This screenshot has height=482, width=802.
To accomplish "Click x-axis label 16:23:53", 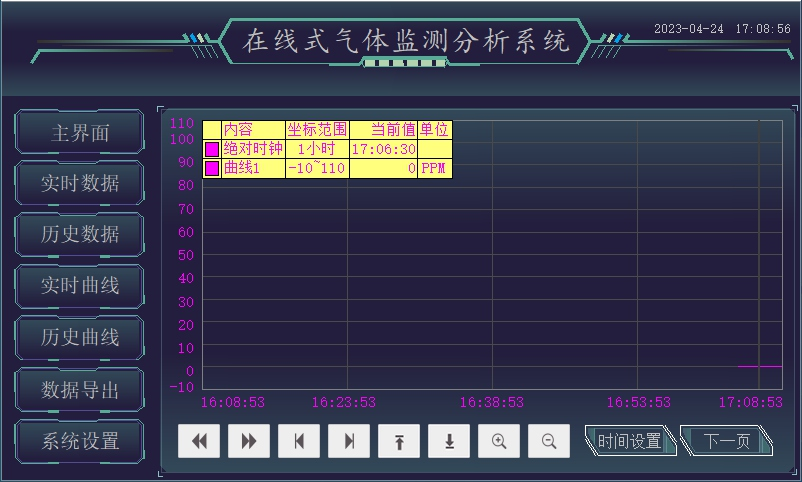I will click(344, 402).
